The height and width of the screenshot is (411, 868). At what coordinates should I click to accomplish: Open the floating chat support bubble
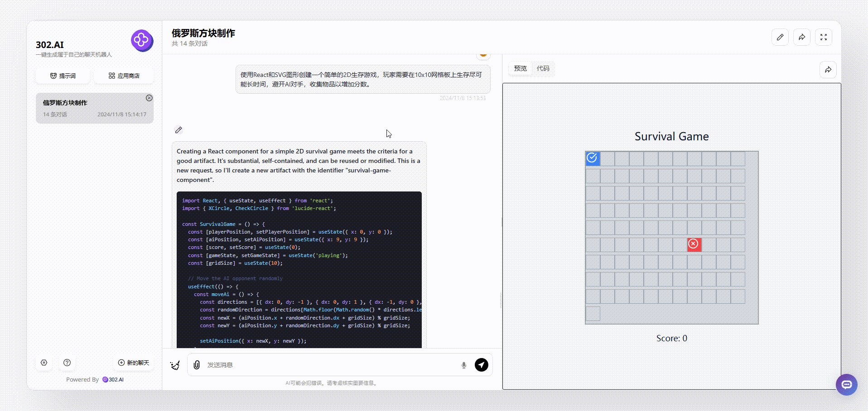(847, 385)
